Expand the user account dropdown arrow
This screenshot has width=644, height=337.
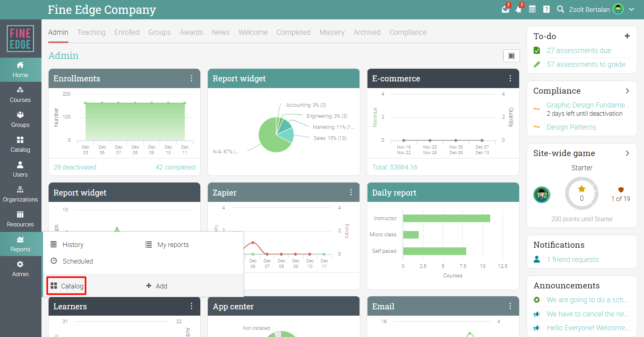[x=631, y=9]
